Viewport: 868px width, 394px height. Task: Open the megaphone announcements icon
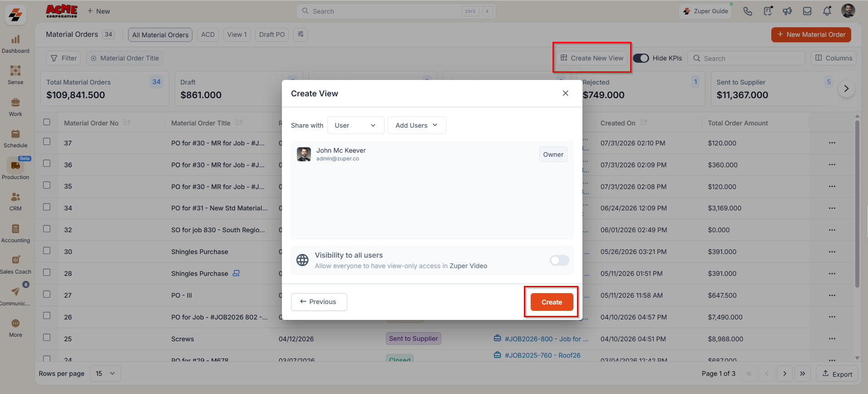coord(788,11)
